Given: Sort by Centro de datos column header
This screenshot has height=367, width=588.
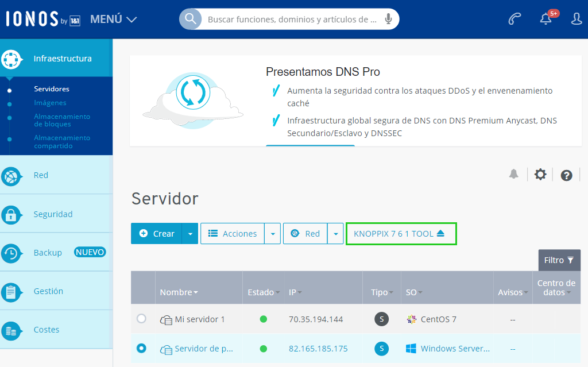Looking at the screenshot, I should click(556, 288).
